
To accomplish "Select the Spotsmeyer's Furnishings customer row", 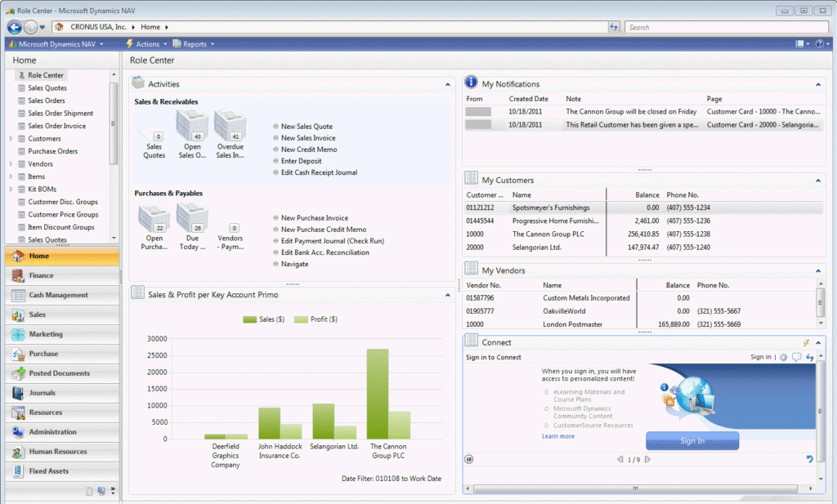I will tap(643, 208).
